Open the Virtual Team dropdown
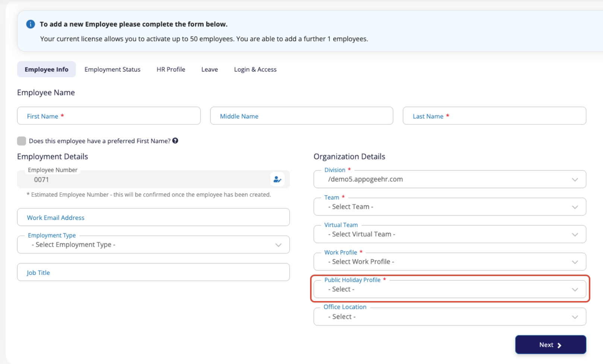This screenshot has height=364, width=603. [449, 234]
